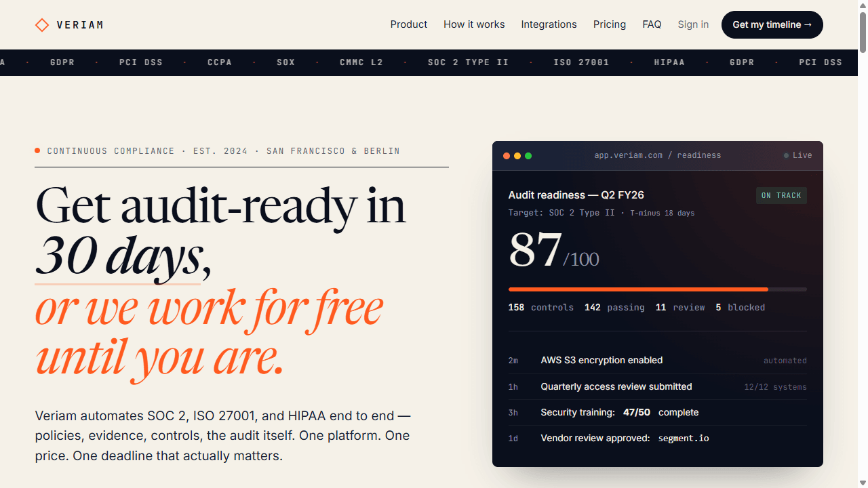Click 'CMMC L2' in ticker bar
The height and width of the screenshot is (488, 868).
361,62
